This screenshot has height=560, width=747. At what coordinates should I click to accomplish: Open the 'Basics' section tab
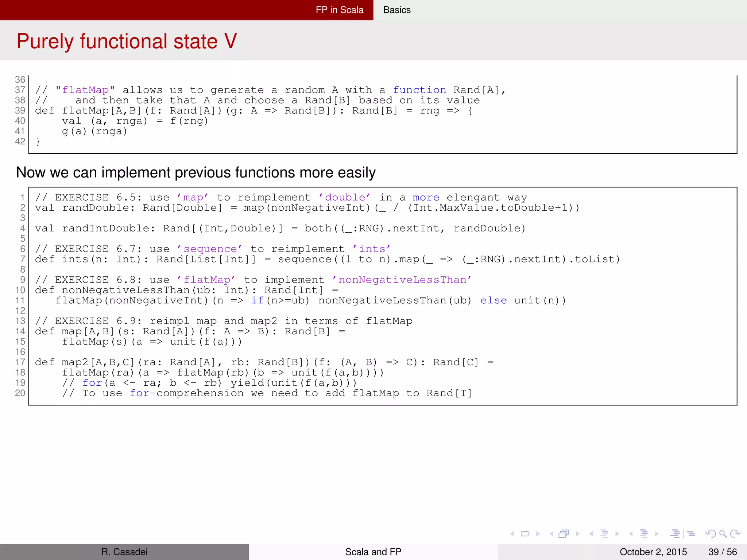point(397,10)
